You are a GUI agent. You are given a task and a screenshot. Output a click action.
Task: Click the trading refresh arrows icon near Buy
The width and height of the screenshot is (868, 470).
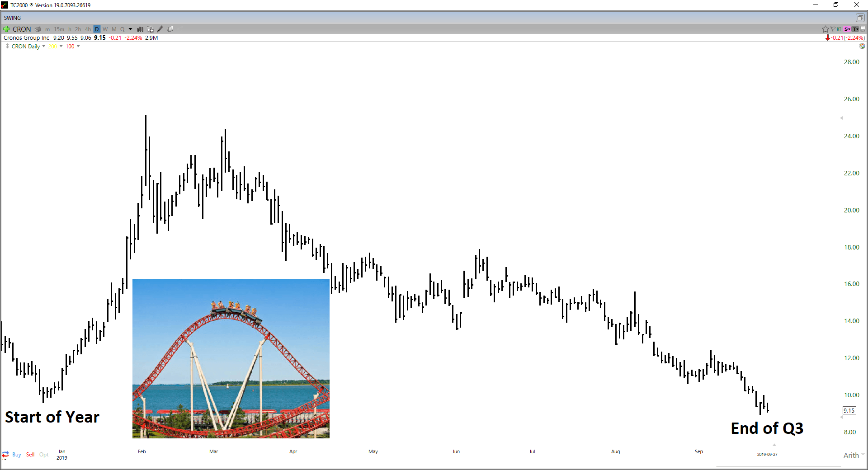click(5, 455)
